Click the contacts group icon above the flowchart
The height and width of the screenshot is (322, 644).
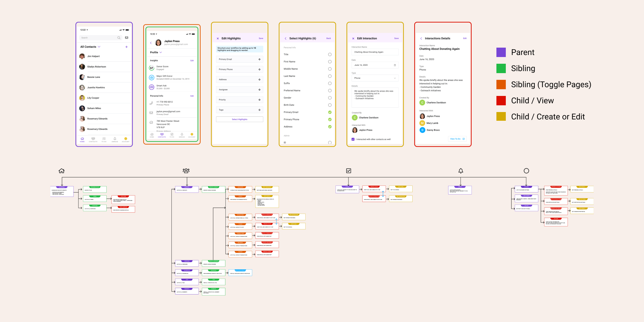click(x=186, y=171)
